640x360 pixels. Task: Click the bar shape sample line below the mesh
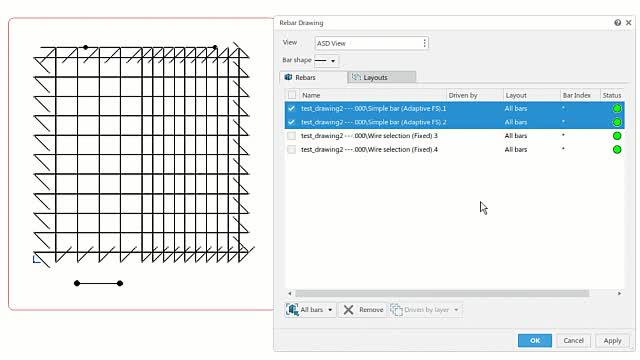pyautogui.click(x=98, y=283)
